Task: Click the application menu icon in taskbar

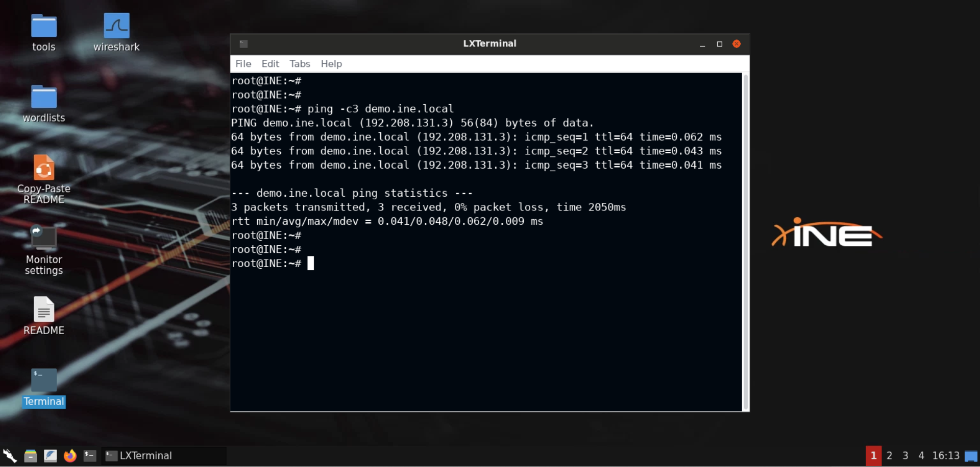Action: click(10, 455)
